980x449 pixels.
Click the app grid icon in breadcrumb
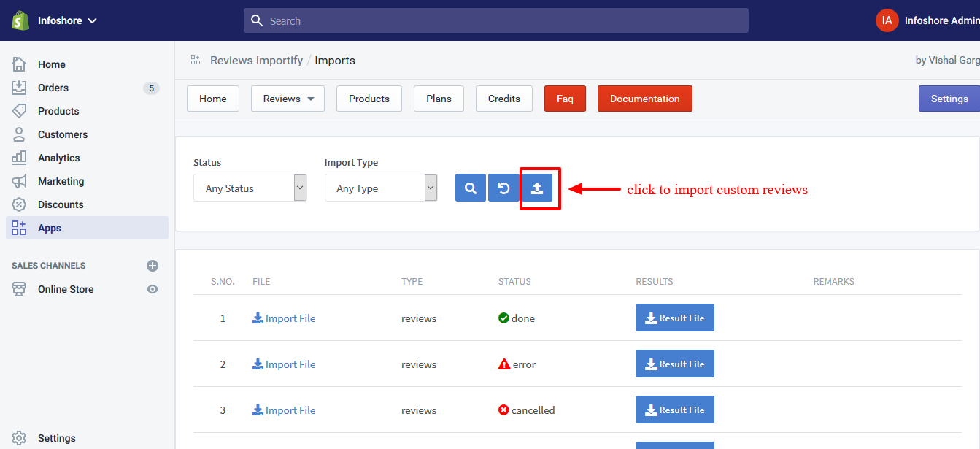click(196, 60)
